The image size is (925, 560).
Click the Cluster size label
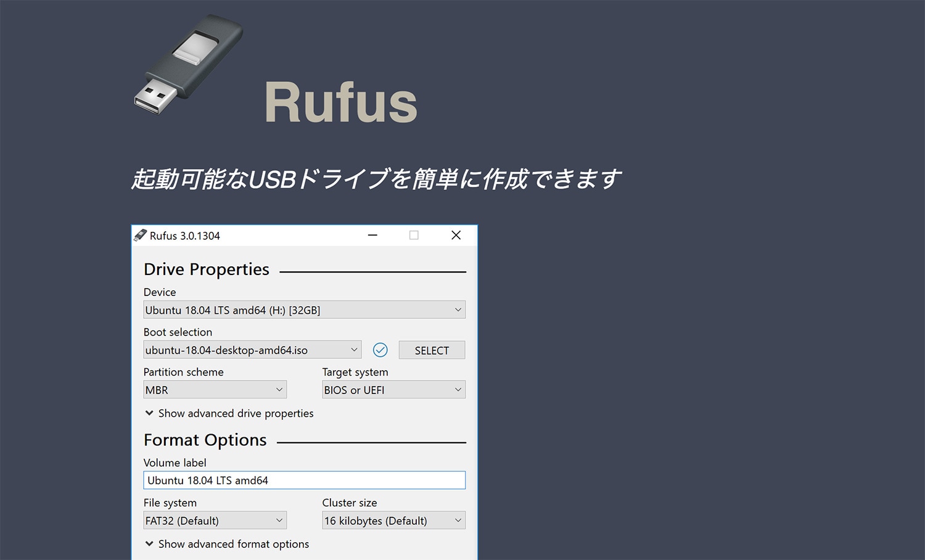pos(350,503)
